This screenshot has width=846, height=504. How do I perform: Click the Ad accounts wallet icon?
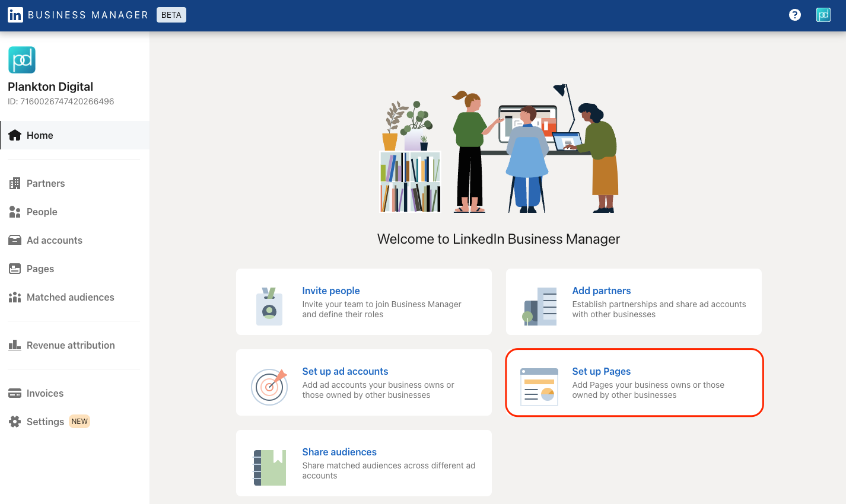point(14,240)
